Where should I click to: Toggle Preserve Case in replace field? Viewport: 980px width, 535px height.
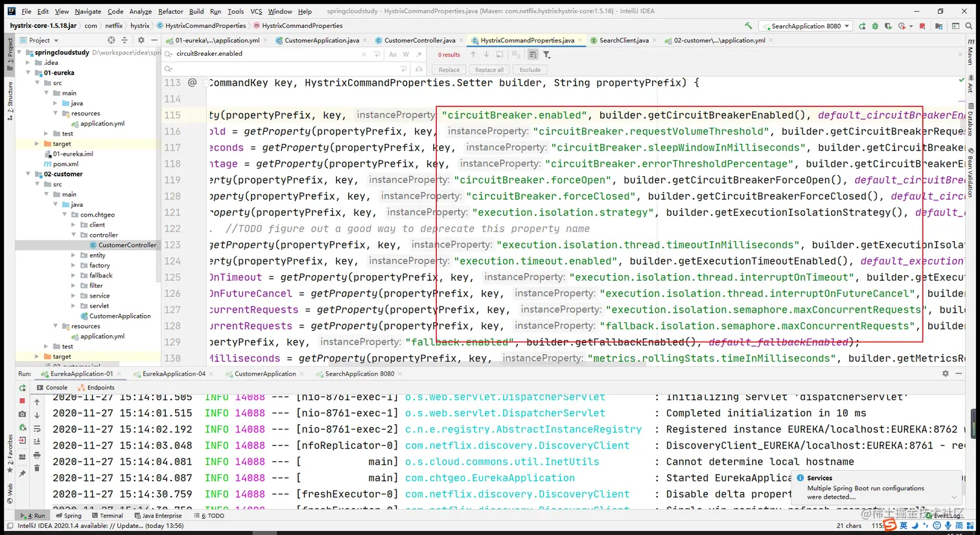click(x=419, y=69)
